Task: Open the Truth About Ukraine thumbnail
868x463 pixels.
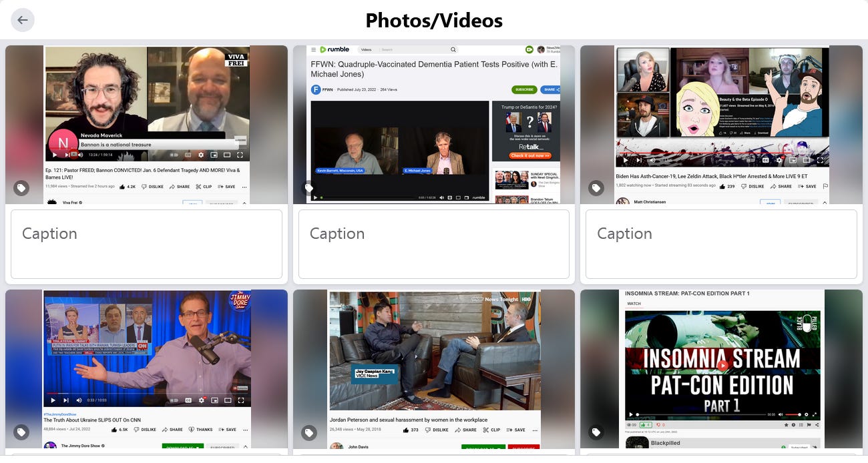Action: coord(146,369)
